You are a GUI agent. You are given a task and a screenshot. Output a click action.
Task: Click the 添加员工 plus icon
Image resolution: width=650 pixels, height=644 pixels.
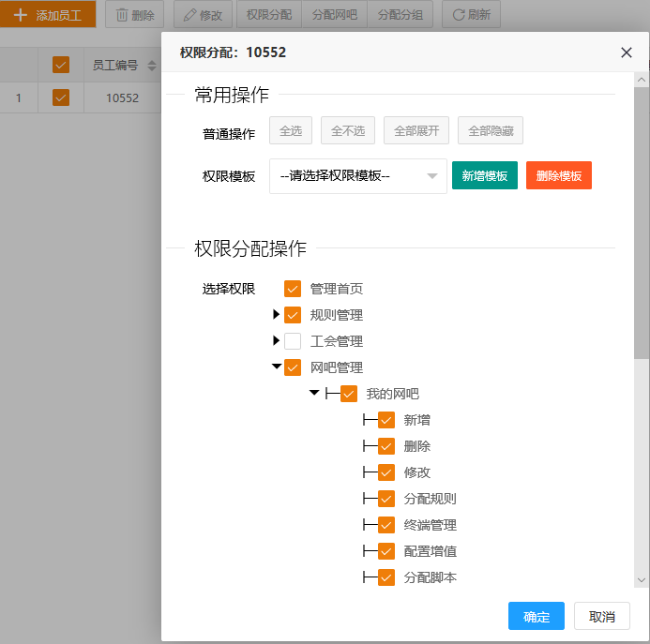(x=21, y=15)
